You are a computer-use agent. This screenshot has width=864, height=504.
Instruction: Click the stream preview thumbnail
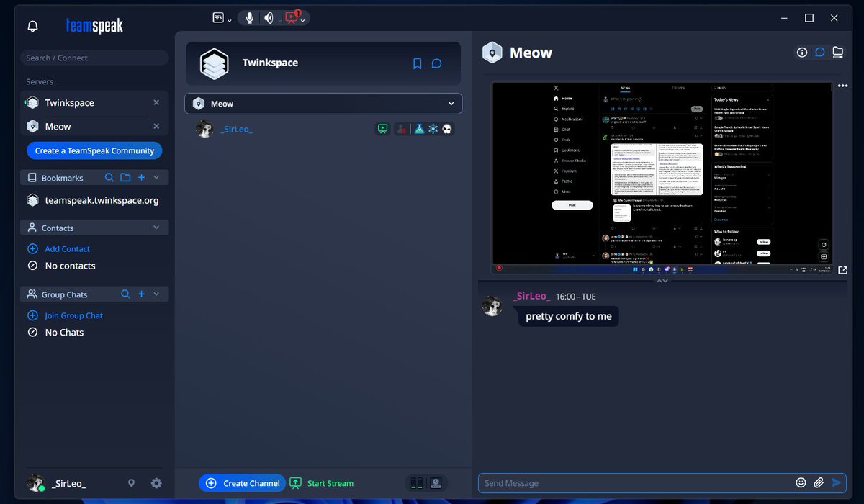662,177
